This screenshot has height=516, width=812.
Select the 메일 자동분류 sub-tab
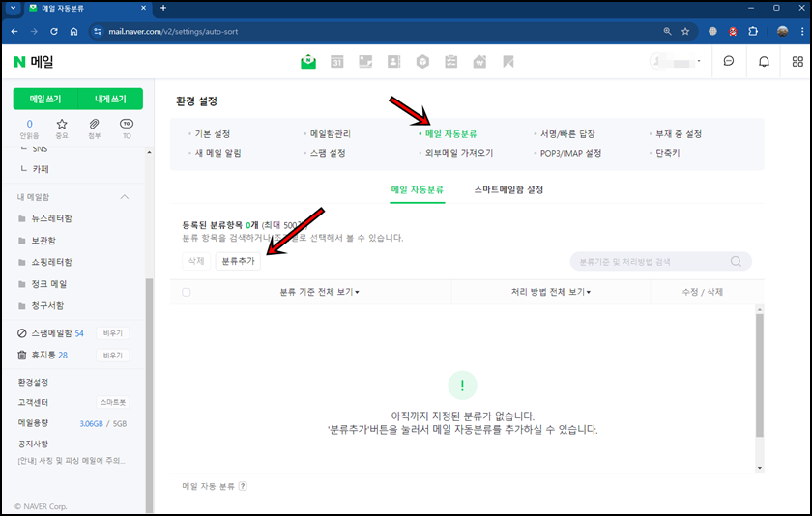[418, 190]
